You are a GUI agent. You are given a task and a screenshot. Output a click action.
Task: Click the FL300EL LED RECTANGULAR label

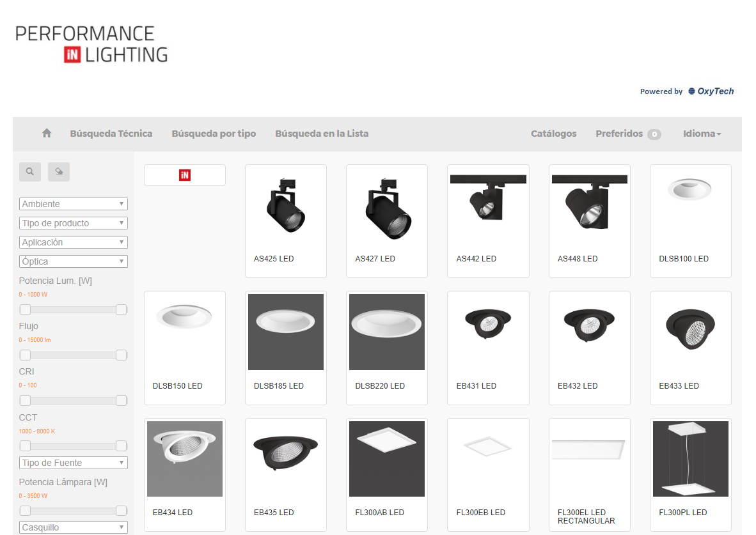click(x=587, y=516)
